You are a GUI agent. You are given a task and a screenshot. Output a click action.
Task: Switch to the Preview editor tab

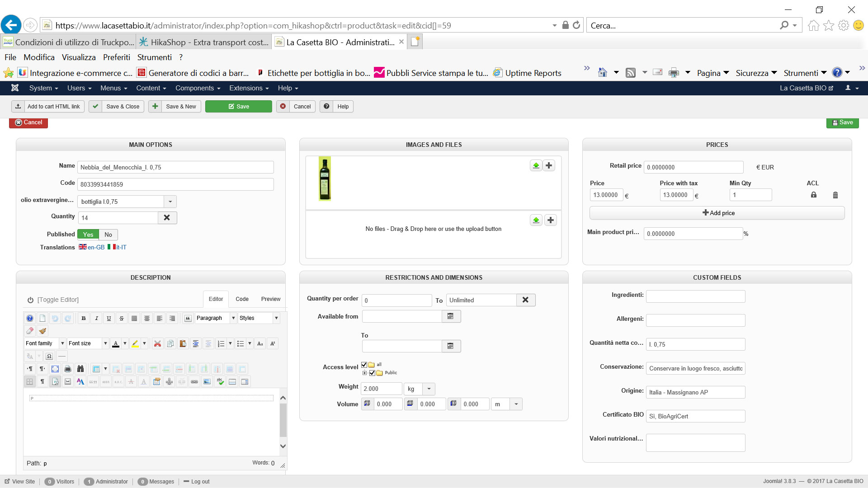click(270, 299)
